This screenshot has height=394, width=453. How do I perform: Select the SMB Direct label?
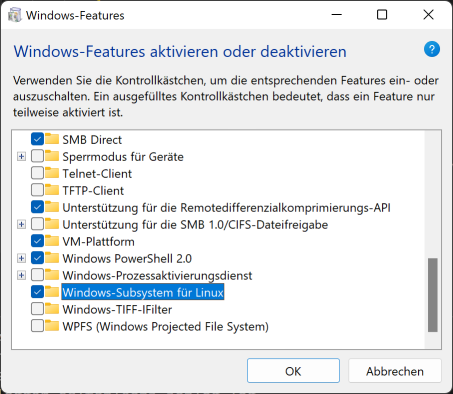92,139
